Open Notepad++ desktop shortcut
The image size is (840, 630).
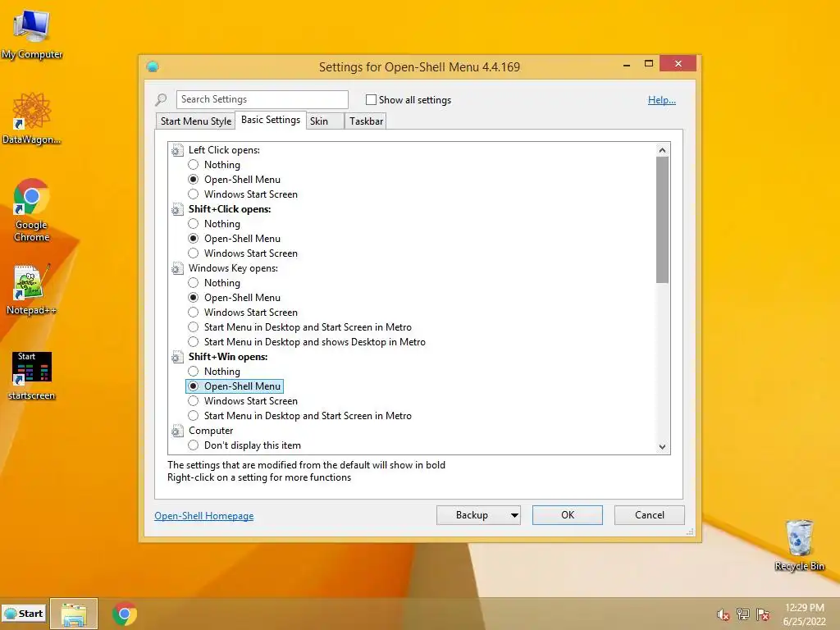click(32, 290)
